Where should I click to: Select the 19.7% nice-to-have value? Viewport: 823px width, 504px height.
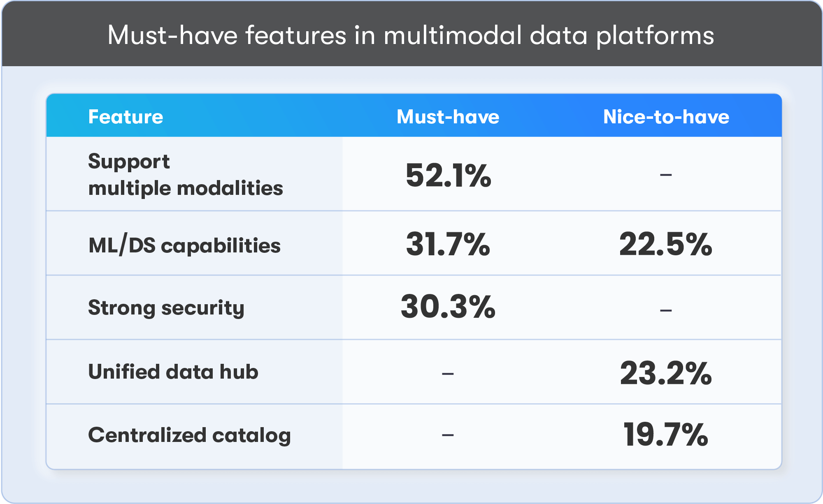click(665, 435)
